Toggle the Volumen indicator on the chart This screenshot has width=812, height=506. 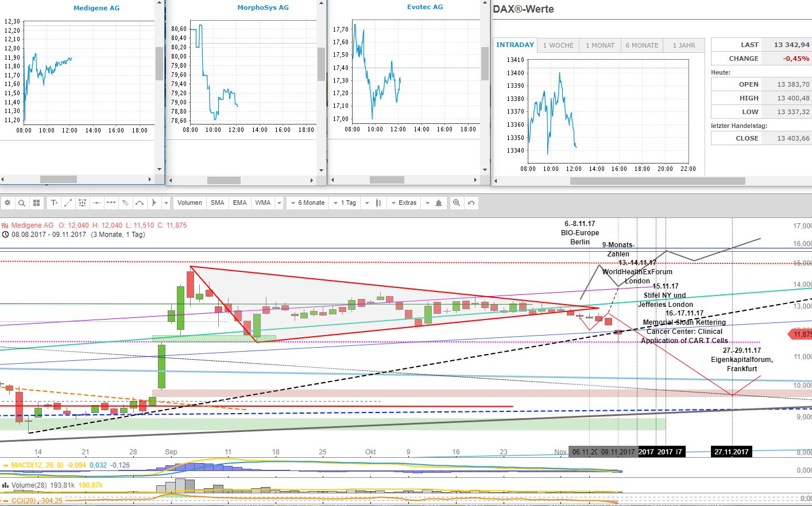tap(189, 203)
